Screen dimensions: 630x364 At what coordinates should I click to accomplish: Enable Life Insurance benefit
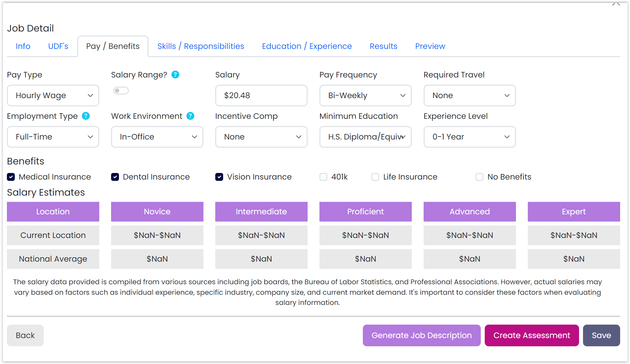coord(375,177)
